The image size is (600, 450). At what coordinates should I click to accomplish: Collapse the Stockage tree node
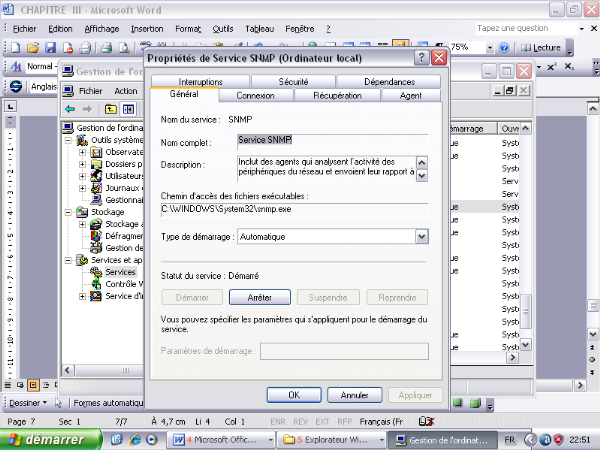point(68,212)
